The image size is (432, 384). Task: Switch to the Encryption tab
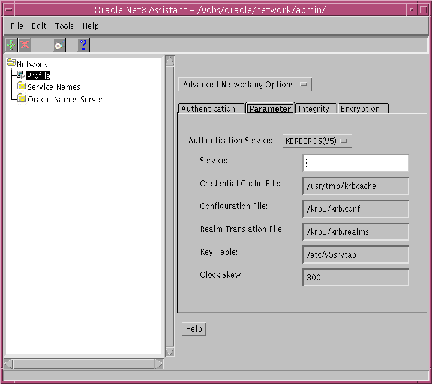click(x=363, y=109)
